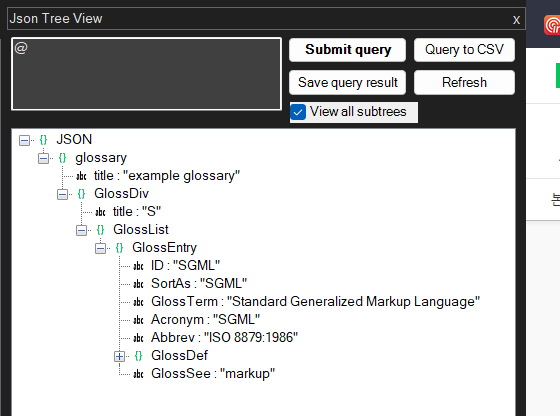
Task: Select the Acronym : "SGML" row
Action: (205, 320)
